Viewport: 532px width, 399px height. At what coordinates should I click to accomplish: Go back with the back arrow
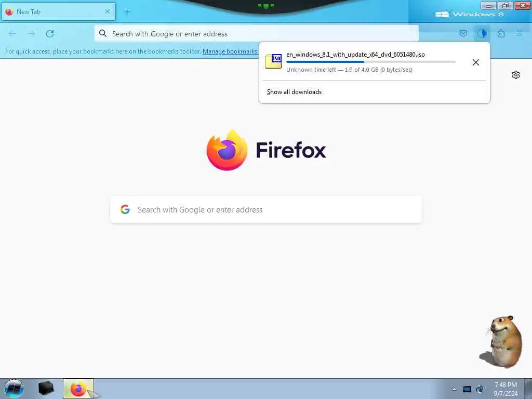pyautogui.click(x=12, y=34)
